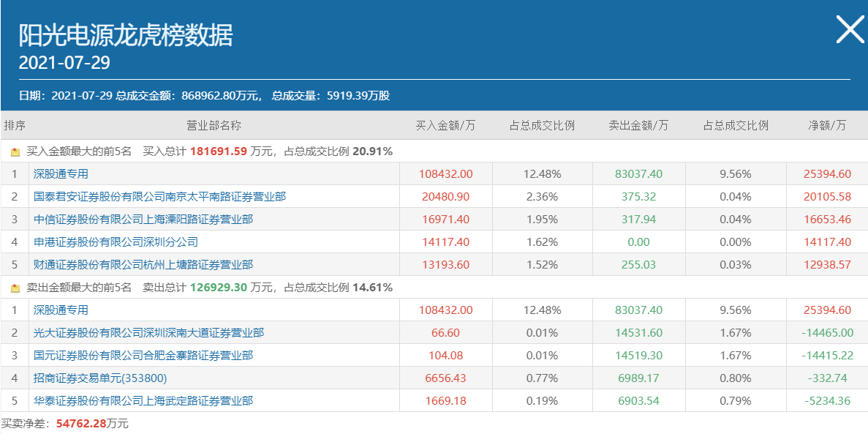Select sell amount 317.94
The height and width of the screenshot is (434, 868).
pos(638,220)
